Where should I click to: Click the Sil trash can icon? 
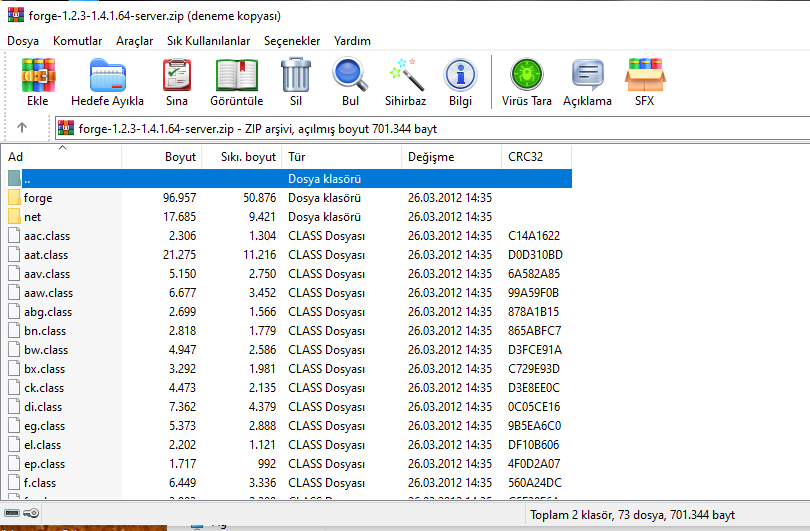[296, 75]
